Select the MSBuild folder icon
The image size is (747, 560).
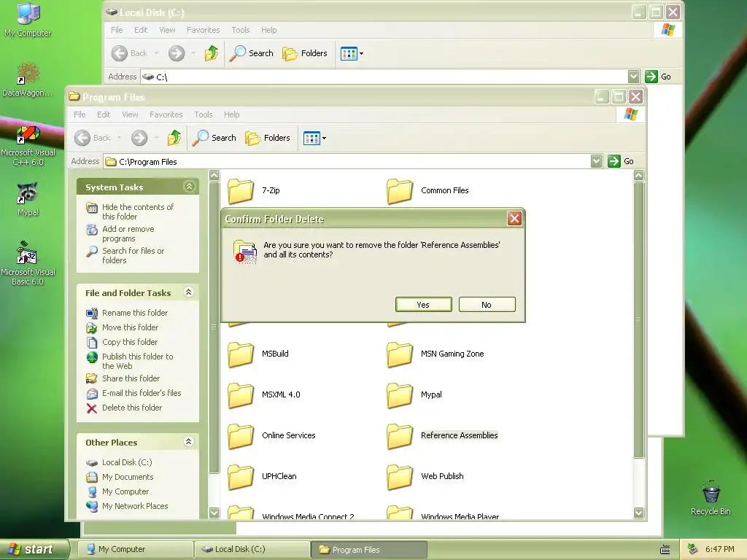click(x=241, y=354)
